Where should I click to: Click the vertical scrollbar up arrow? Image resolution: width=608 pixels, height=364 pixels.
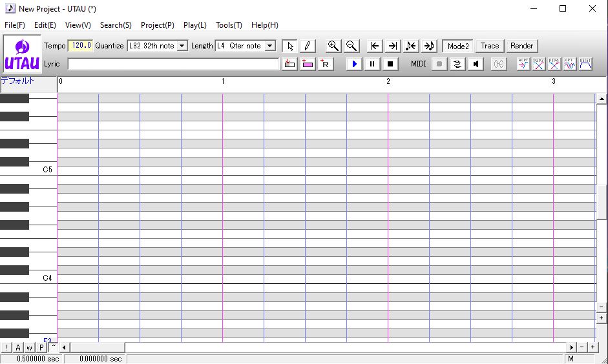pos(602,99)
